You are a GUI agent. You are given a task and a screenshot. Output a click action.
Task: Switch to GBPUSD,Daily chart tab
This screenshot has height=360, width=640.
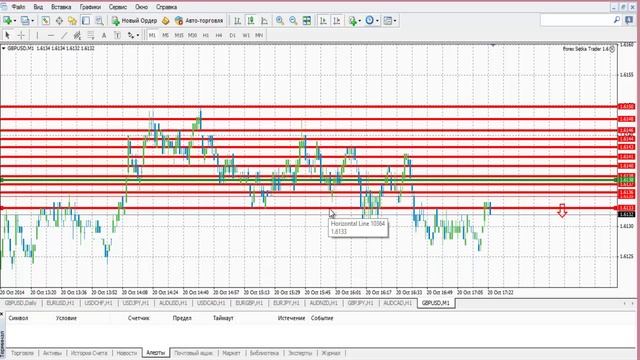(x=21, y=303)
